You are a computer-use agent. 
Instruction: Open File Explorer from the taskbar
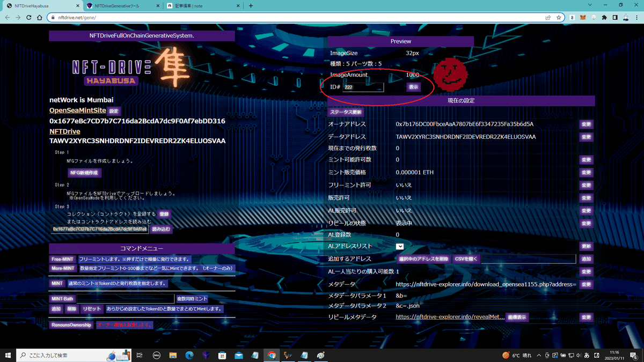pos(173,355)
